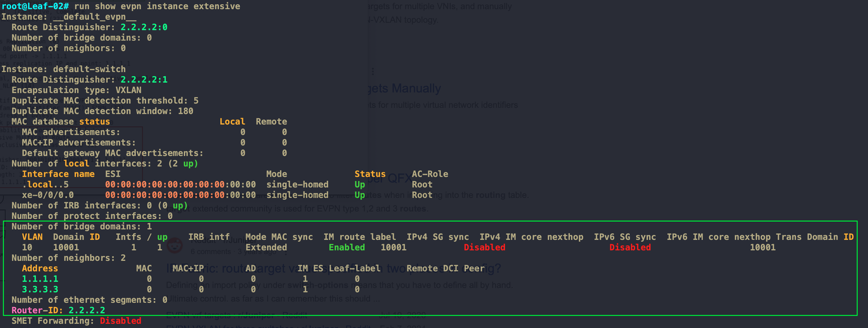Screen dimensions: 868x328
Task: Open the faint "gets Manually" result heading
Action: point(404,88)
